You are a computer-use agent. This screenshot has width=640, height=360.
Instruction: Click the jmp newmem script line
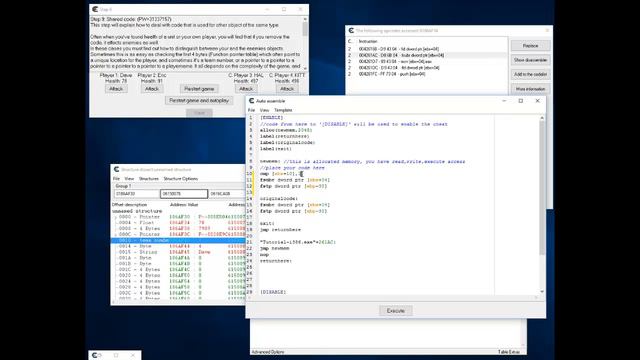[x=274, y=249]
